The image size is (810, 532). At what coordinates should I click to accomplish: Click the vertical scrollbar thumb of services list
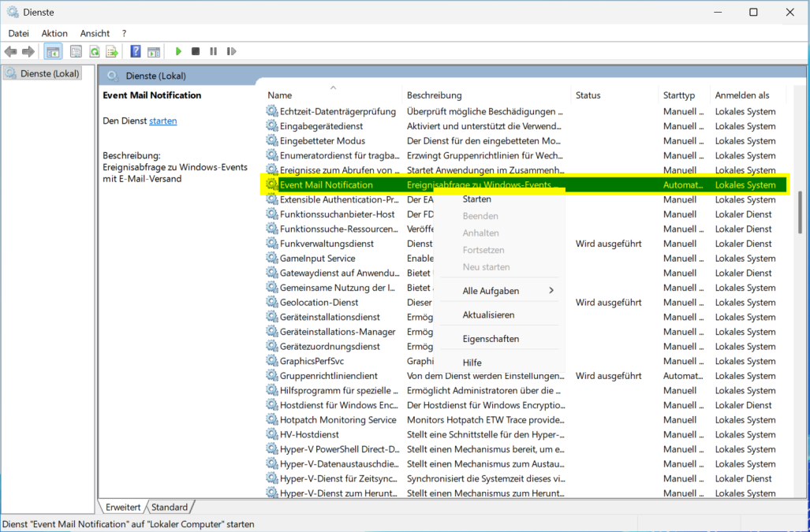pos(801,212)
